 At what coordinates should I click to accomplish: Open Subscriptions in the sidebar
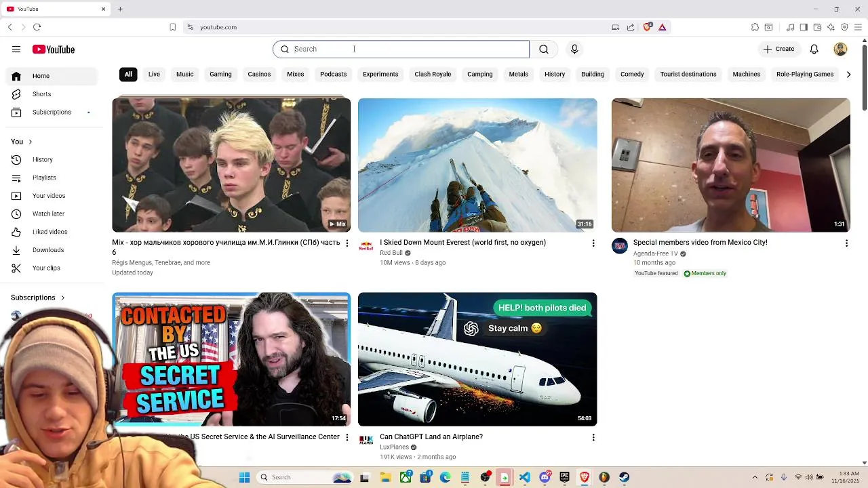click(x=53, y=113)
